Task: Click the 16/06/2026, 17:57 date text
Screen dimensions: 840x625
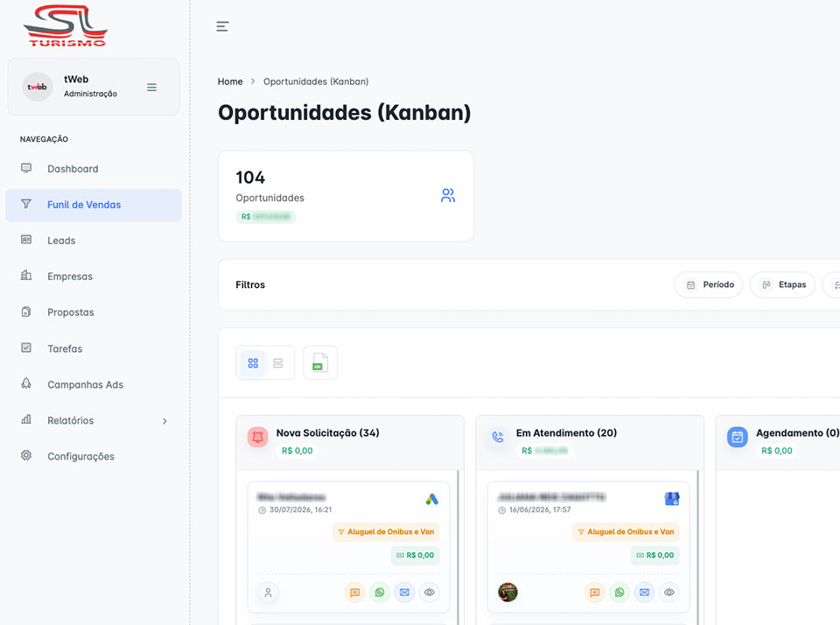Action: 540,509
